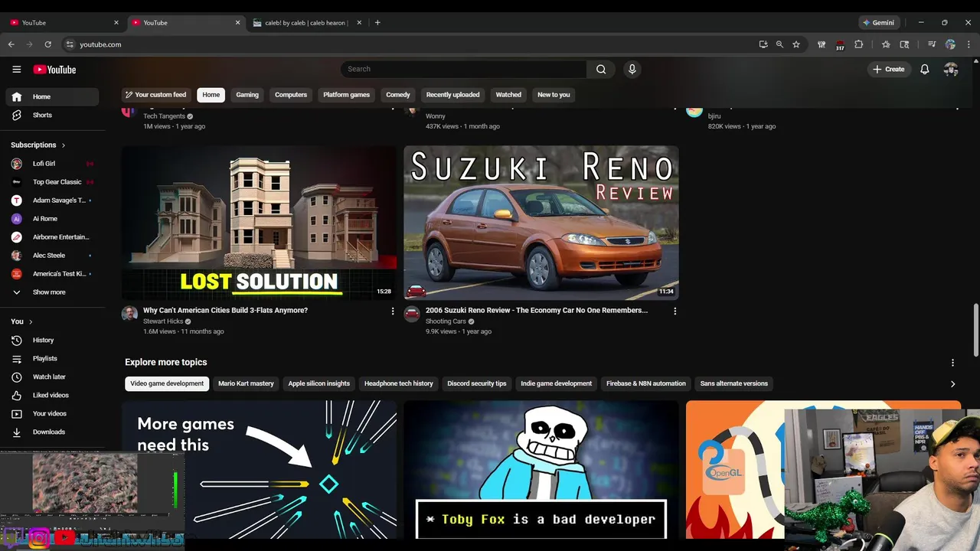Select the Platform games filter chip

click(x=346, y=95)
